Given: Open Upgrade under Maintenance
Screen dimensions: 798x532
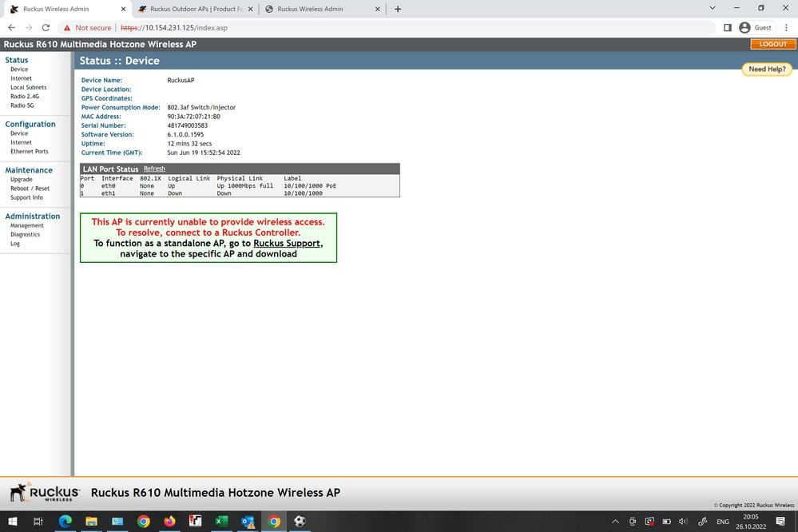Looking at the screenshot, I should pos(22,180).
